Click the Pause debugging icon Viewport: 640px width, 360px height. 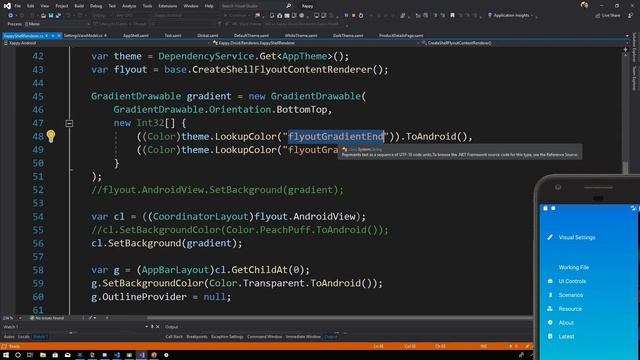(346, 16)
